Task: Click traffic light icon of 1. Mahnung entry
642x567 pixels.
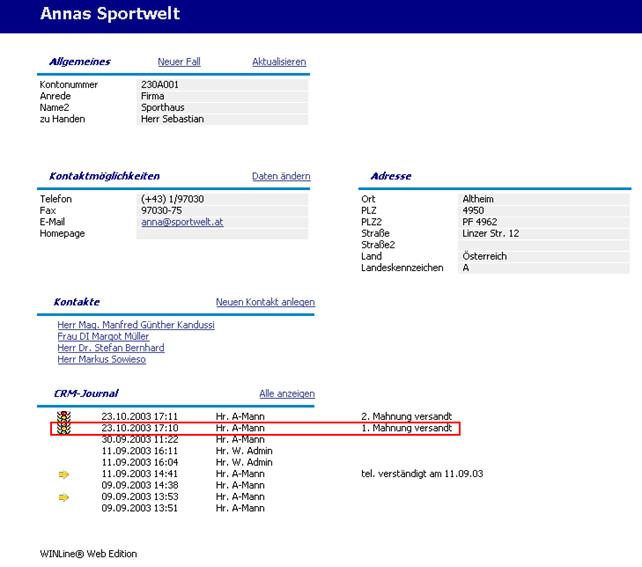Action: tap(65, 428)
